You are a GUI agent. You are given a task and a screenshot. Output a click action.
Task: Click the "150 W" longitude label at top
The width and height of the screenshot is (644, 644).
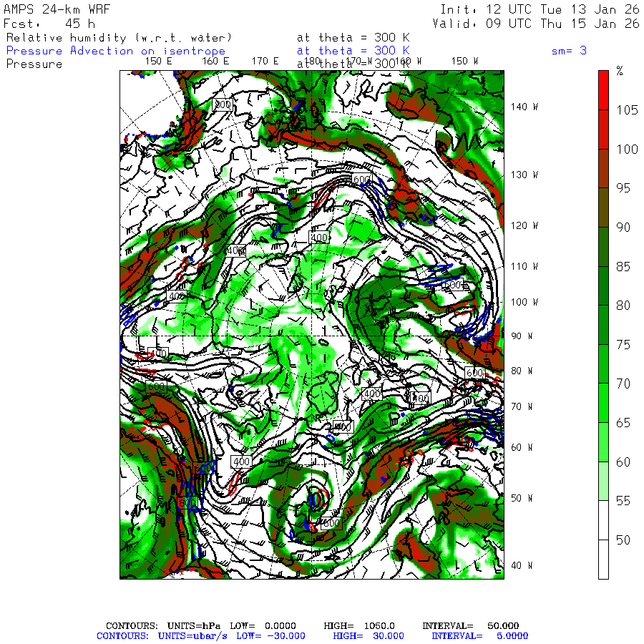(464, 62)
